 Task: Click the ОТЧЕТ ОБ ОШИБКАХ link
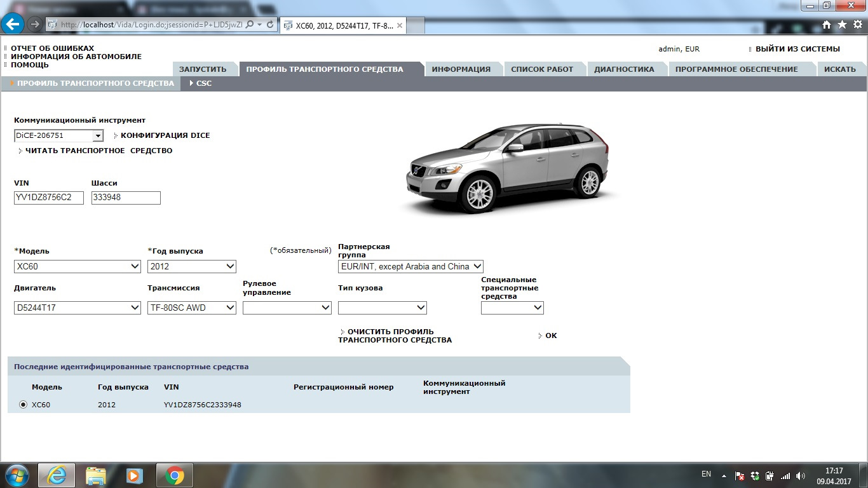tap(52, 48)
